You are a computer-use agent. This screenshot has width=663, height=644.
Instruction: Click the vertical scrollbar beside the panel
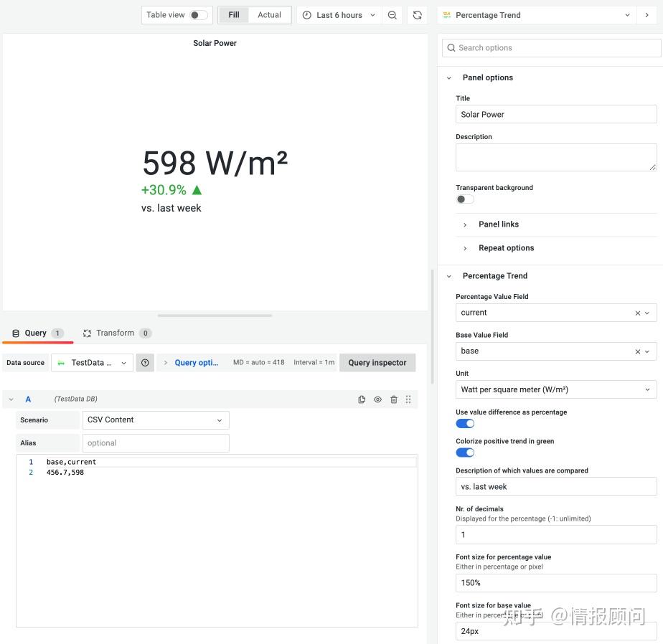click(x=432, y=326)
